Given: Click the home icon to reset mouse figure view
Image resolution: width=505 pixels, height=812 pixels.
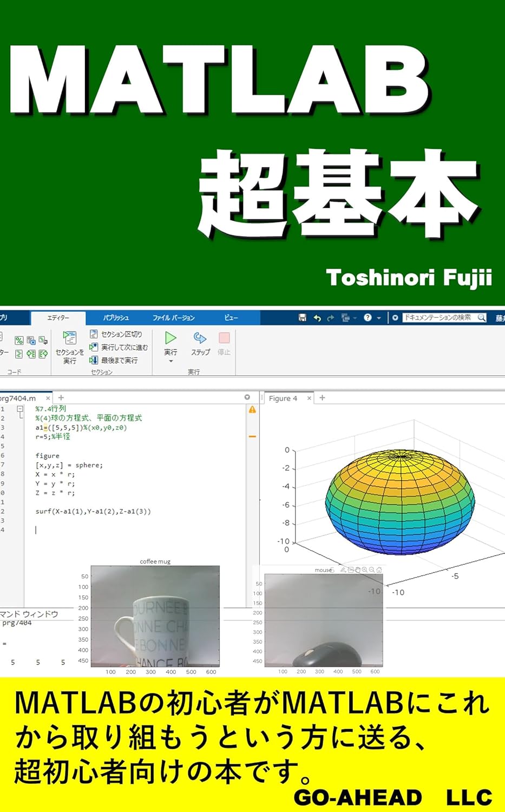Looking at the screenshot, I should click(379, 569).
